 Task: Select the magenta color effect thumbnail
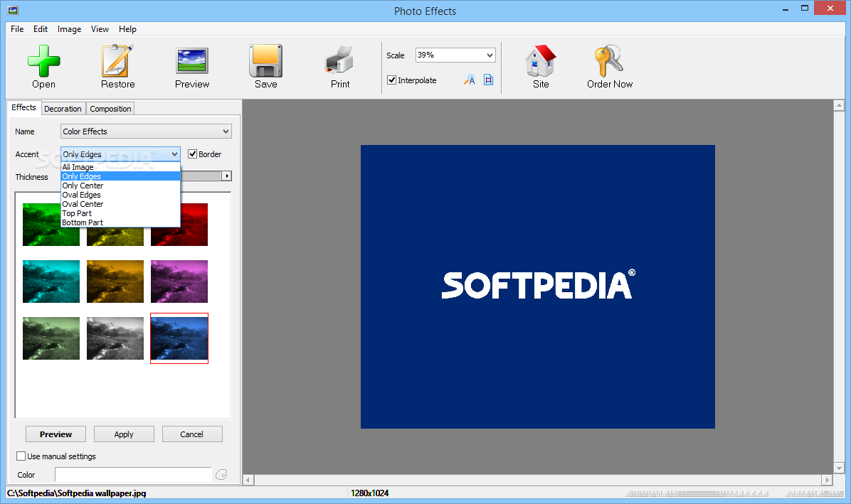coord(179,282)
